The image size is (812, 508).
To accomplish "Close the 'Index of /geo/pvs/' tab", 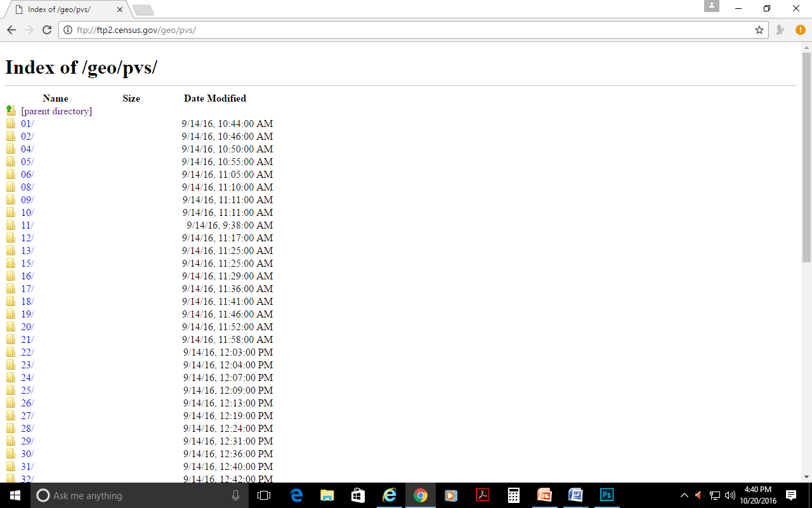I will pos(120,10).
